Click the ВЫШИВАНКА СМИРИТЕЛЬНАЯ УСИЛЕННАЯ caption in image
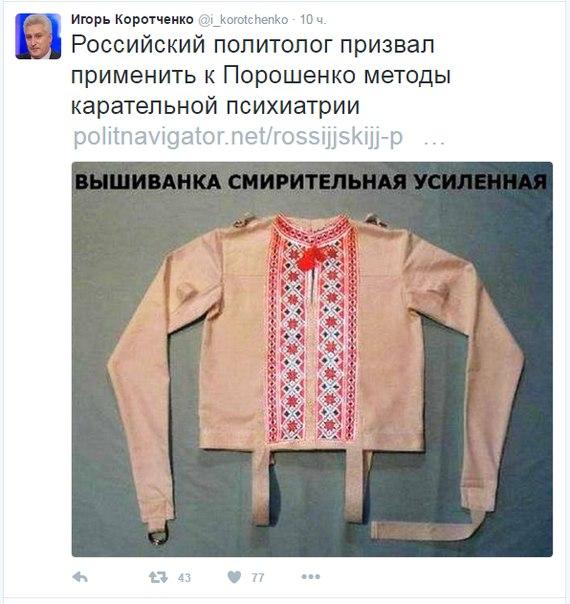The width and height of the screenshot is (570, 604). pos(311,182)
